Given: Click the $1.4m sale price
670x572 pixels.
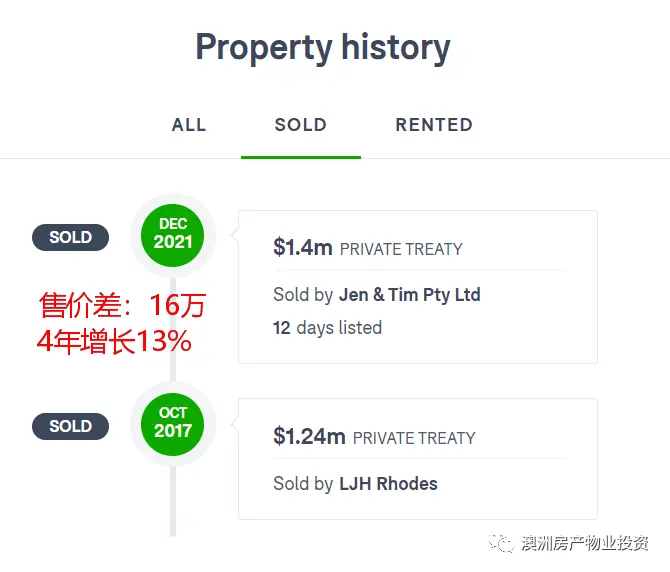Looking at the screenshot, I should 303,247.
